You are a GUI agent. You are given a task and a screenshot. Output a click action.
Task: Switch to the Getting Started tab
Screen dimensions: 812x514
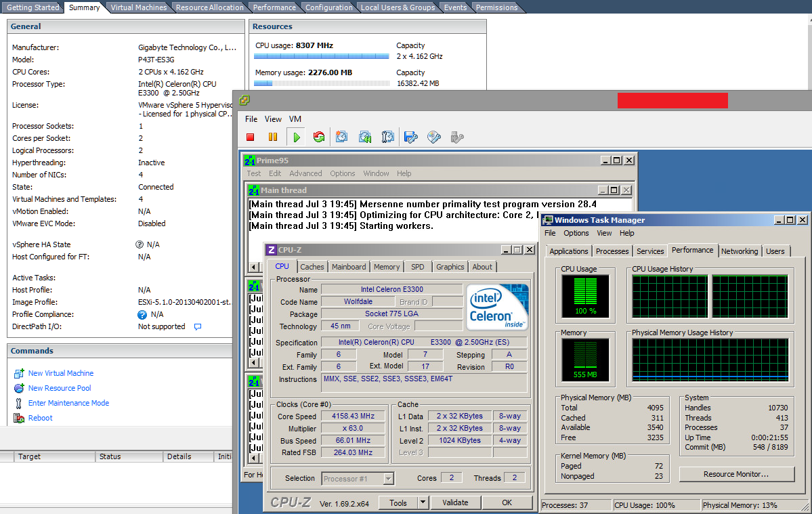pos(33,7)
